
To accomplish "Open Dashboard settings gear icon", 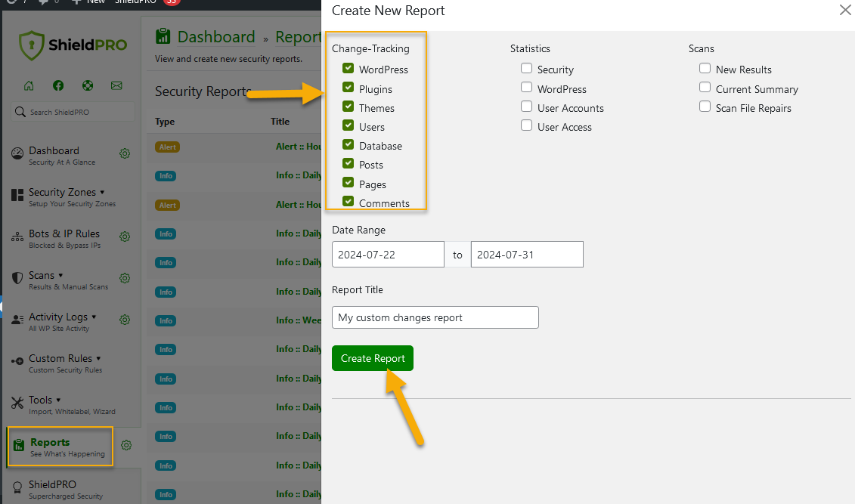I will tap(125, 153).
